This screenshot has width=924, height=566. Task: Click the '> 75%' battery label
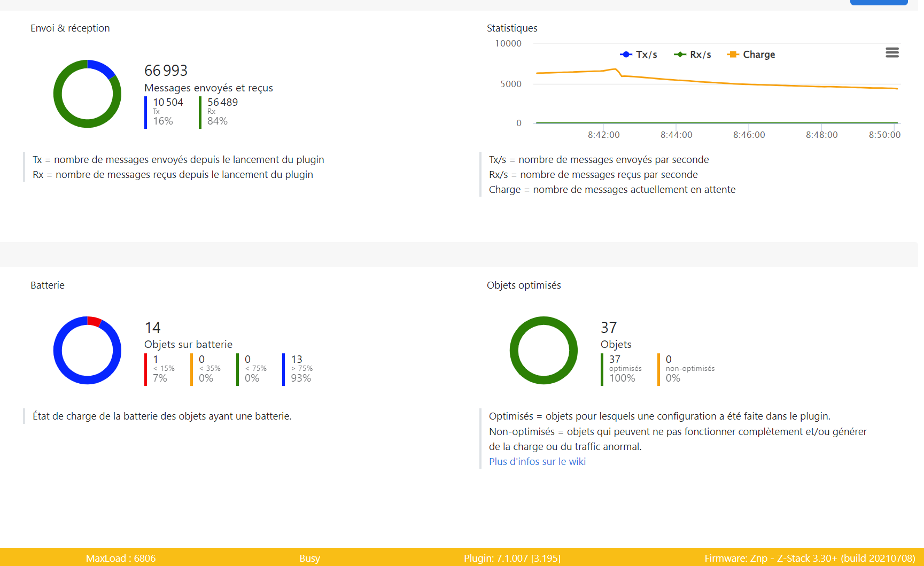point(302,369)
